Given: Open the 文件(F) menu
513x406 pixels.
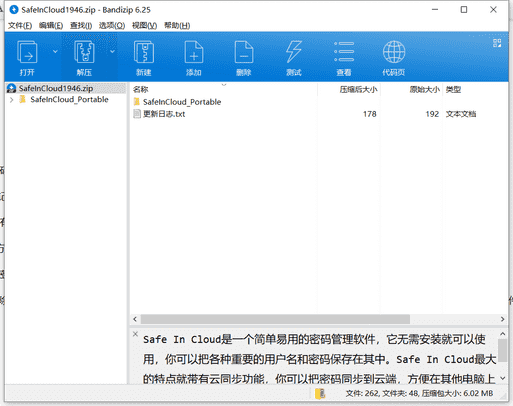Looking at the screenshot, I should 20,26.
